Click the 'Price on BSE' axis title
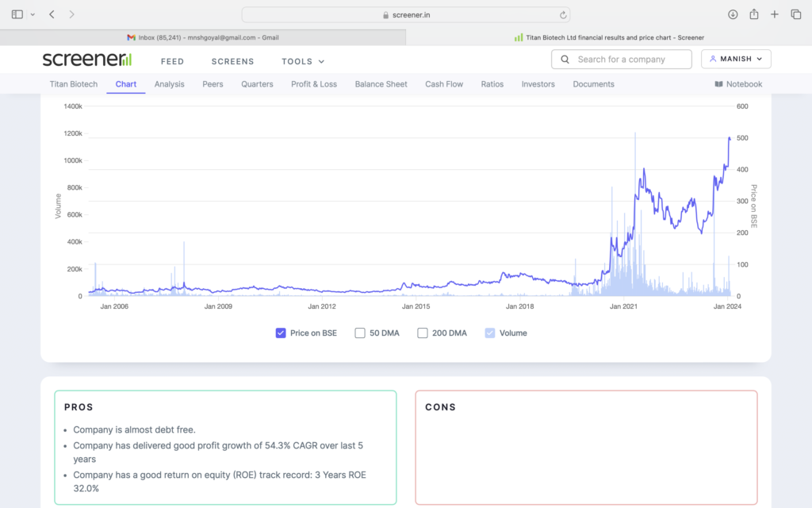Viewport: 812px width, 508px height. click(754, 206)
